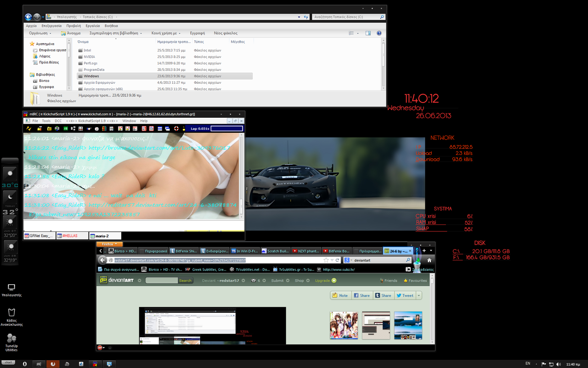This screenshot has height=368, width=588.
Task: Reload the page in Firefox
Action: click(337, 260)
